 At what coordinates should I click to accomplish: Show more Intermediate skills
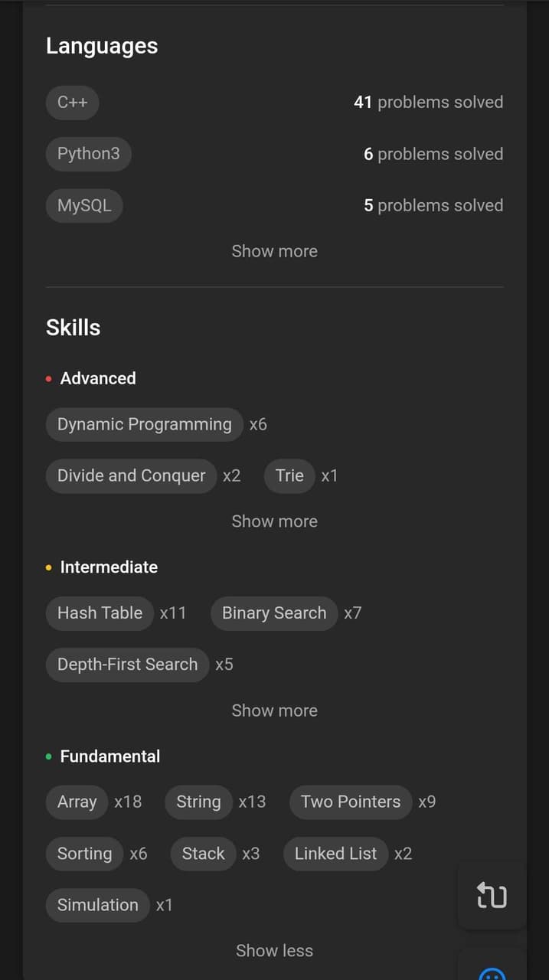coord(274,710)
